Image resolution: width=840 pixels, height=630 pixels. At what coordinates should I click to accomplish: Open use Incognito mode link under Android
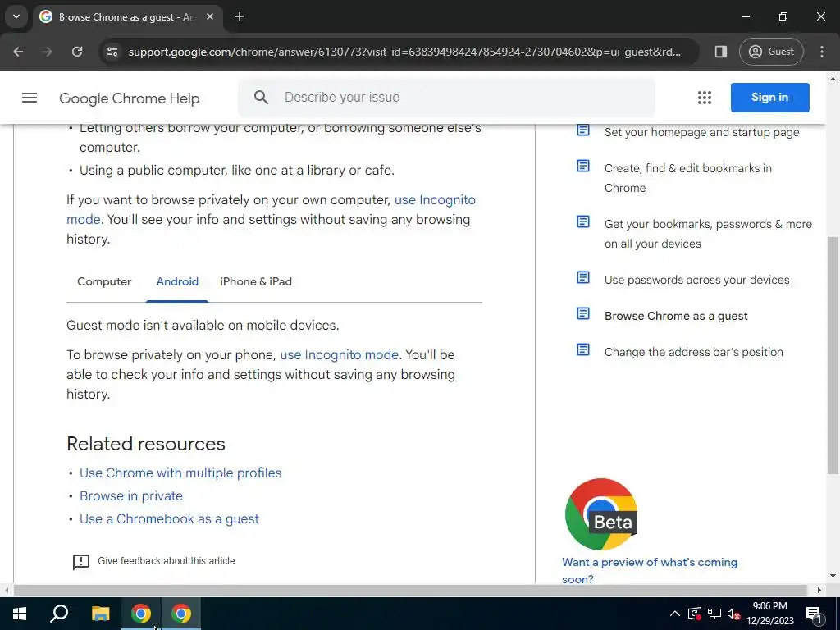click(x=339, y=355)
